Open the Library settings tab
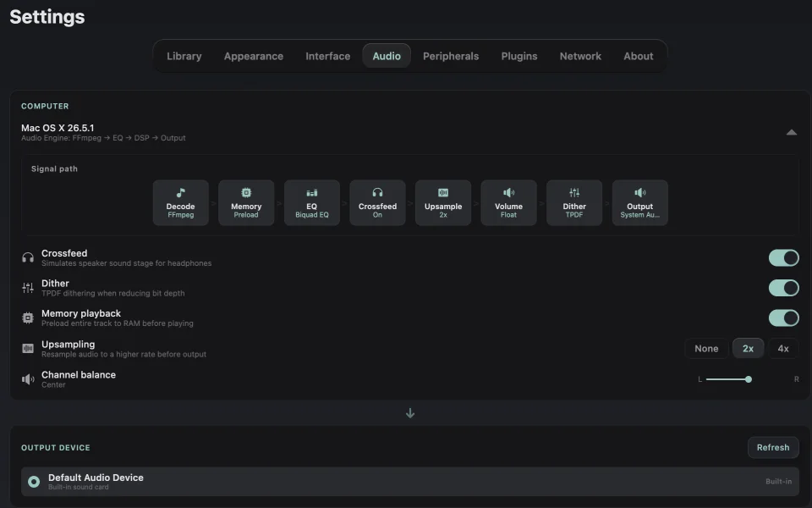This screenshot has height=508, width=812. 184,56
